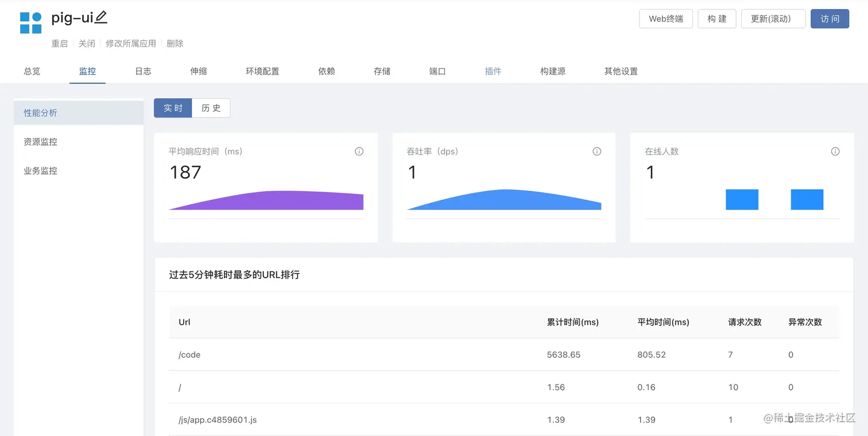
Task: Click the 请求次数 column header
Action: (745, 322)
